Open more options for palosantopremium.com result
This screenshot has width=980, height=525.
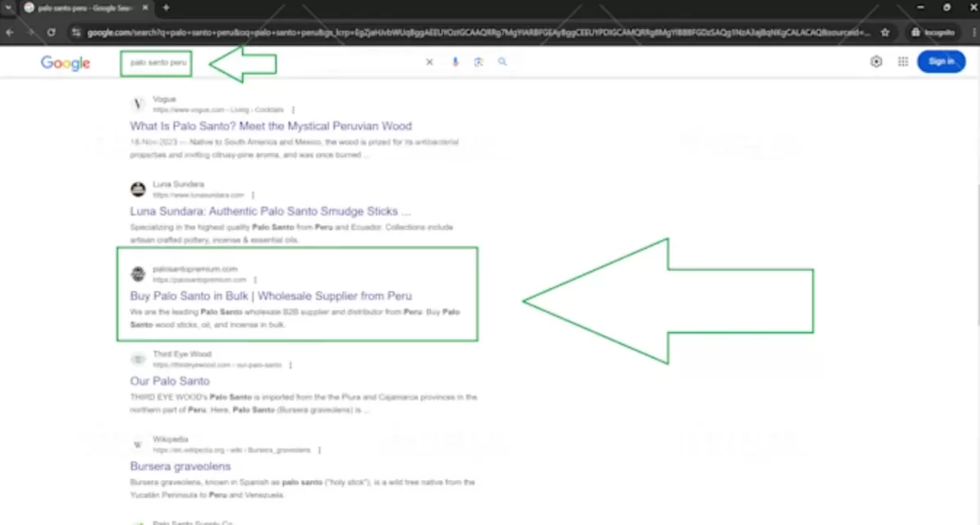[255, 279]
